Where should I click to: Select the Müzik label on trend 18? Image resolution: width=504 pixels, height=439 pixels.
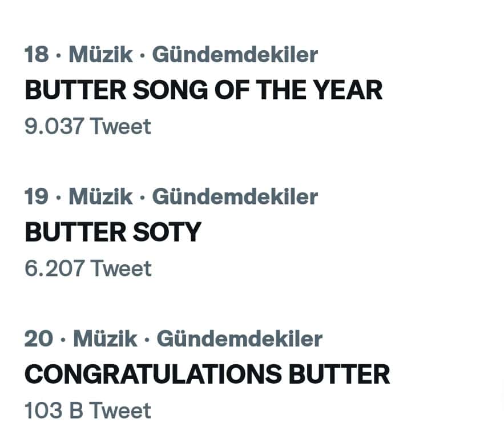pyautogui.click(x=100, y=55)
